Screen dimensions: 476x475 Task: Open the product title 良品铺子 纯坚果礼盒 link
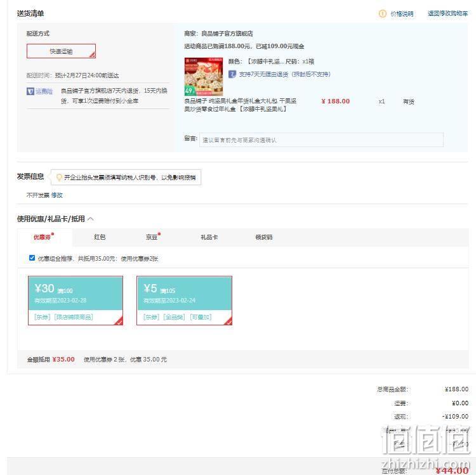(x=241, y=105)
